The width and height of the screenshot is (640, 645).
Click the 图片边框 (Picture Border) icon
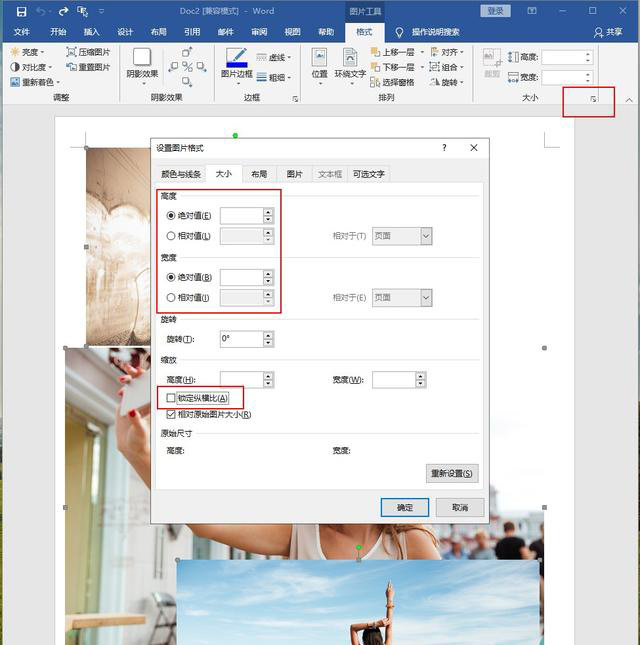236,61
